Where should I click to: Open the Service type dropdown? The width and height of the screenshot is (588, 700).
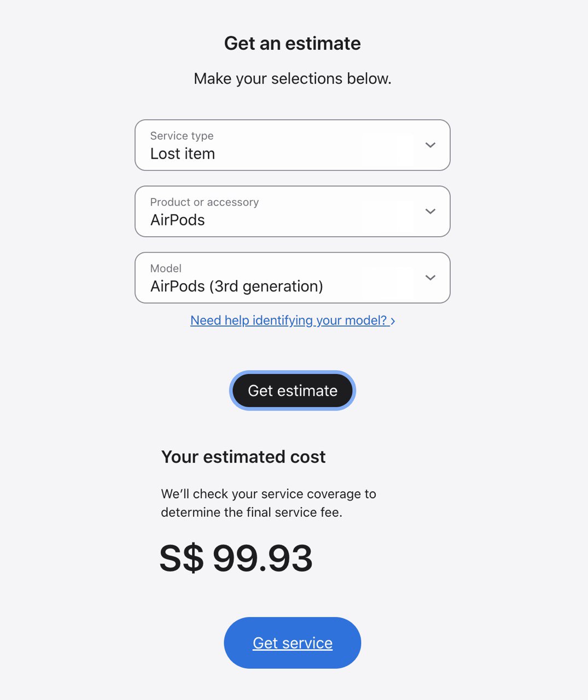coord(292,145)
